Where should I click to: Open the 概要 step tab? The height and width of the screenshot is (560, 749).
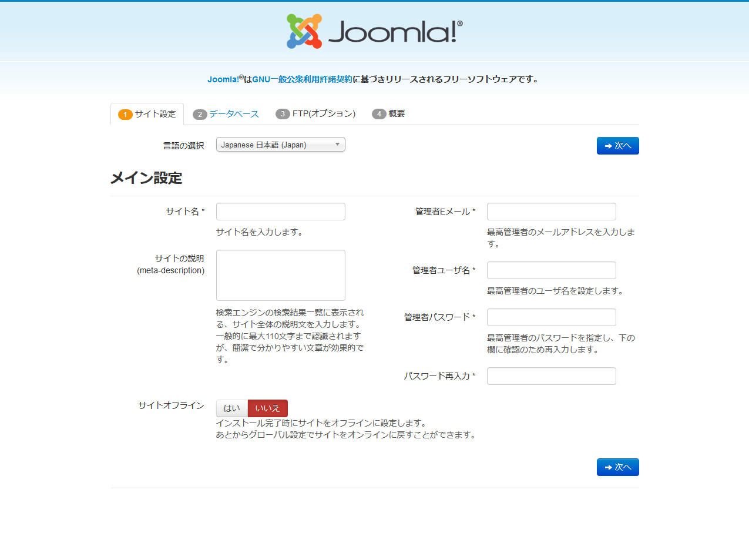388,114
